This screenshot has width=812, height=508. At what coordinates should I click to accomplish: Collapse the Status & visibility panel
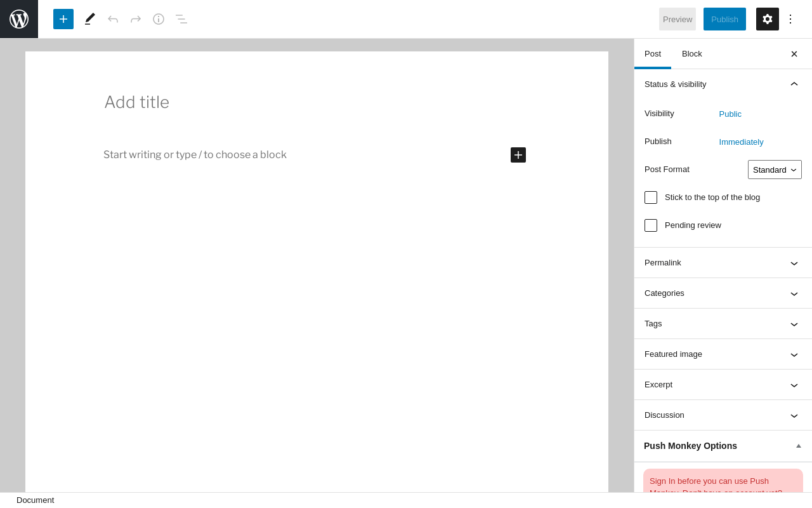coord(723,84)
